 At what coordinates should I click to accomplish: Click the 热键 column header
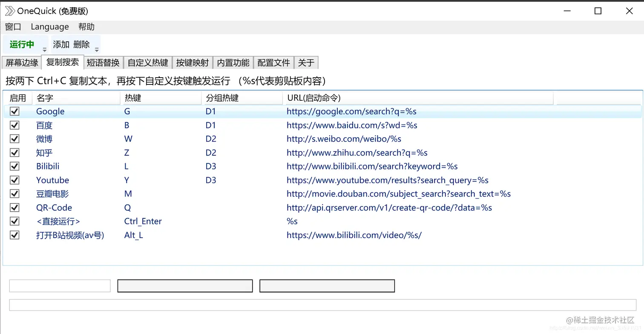[161, 98]
